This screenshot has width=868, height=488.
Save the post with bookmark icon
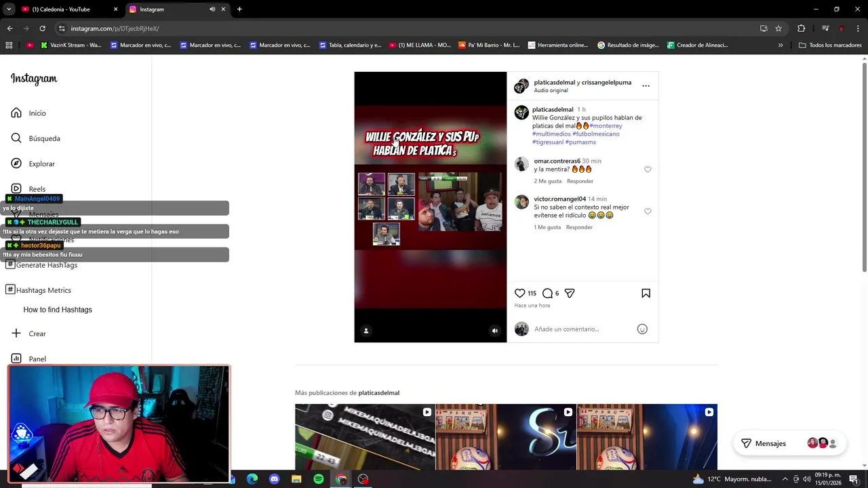646,293
